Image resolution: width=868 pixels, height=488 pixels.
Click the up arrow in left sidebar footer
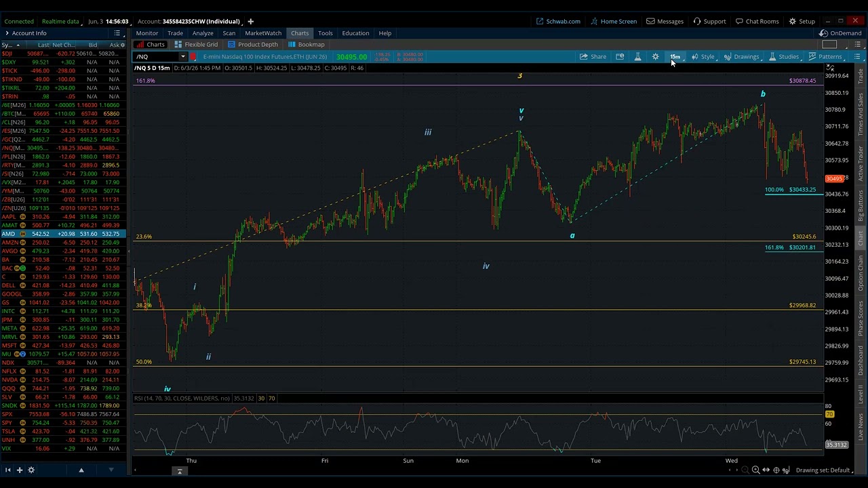81,470
